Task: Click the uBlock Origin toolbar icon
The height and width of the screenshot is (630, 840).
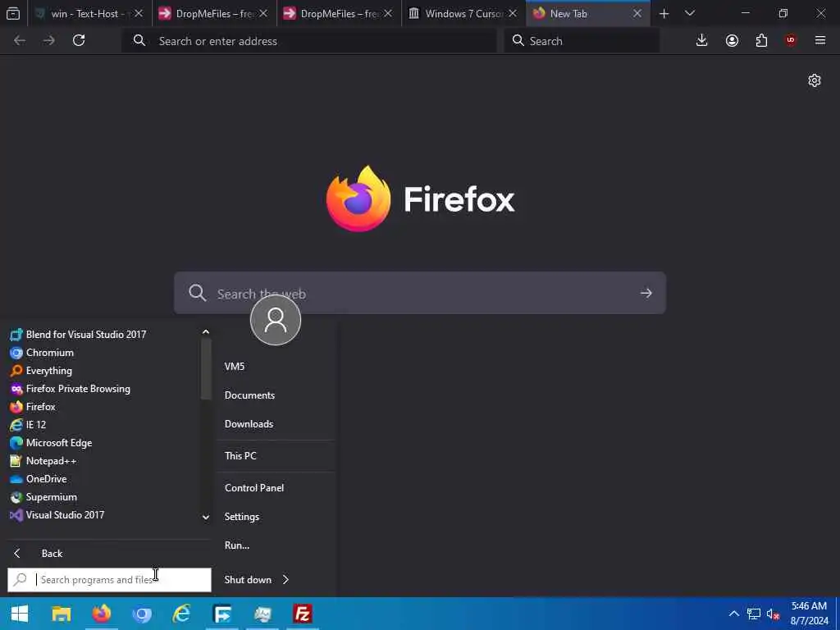Action: [791, 40]
